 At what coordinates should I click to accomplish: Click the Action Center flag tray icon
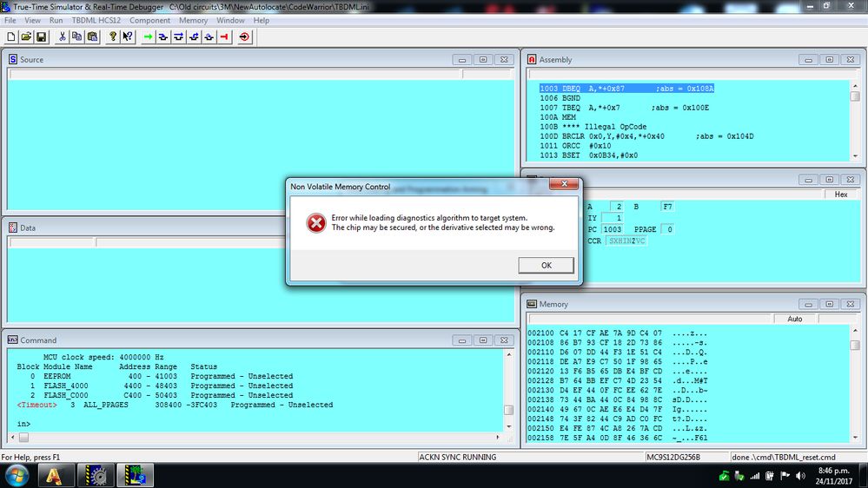785,476
